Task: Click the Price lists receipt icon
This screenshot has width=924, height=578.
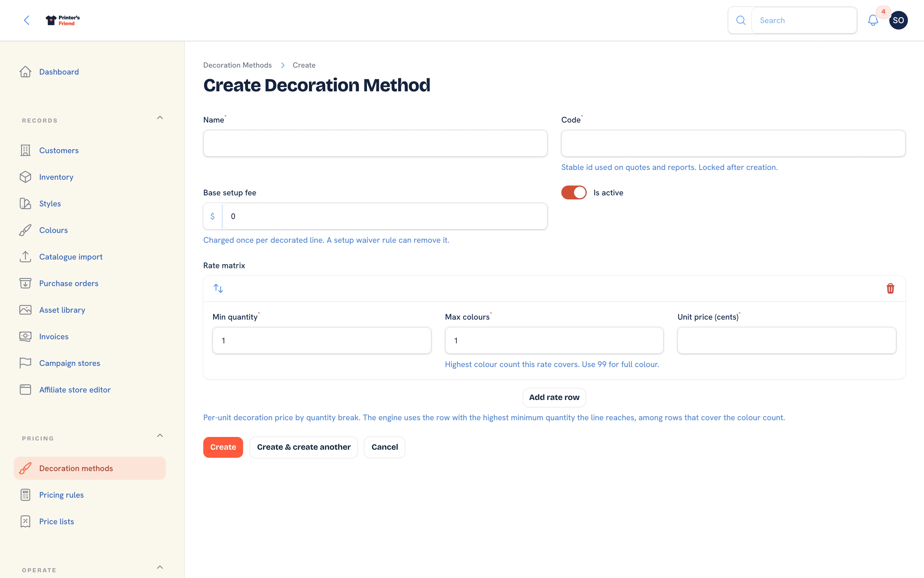Action: coord(25,521)
